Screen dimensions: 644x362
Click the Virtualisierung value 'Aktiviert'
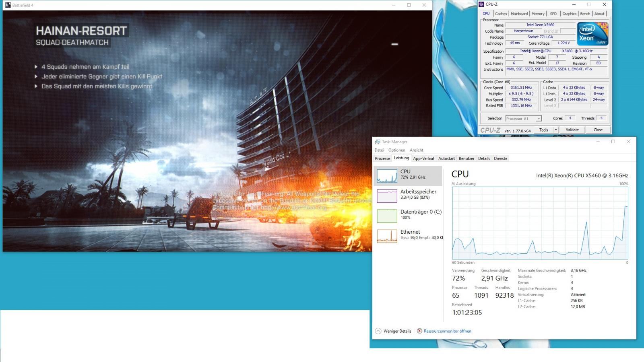pos(578,294)
